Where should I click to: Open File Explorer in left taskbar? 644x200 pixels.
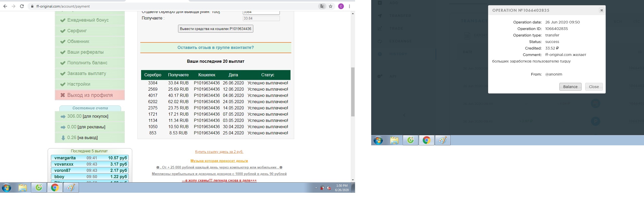(23, 187)
